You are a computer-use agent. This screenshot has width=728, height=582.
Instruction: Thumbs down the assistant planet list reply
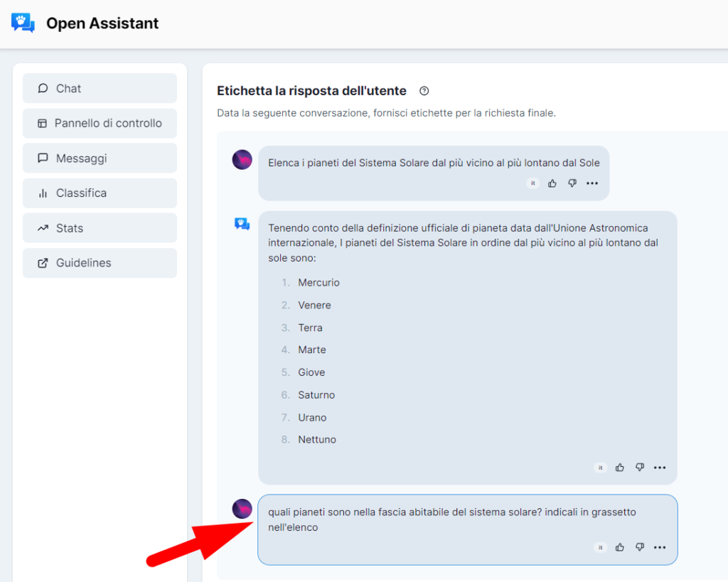coord(640,468)
